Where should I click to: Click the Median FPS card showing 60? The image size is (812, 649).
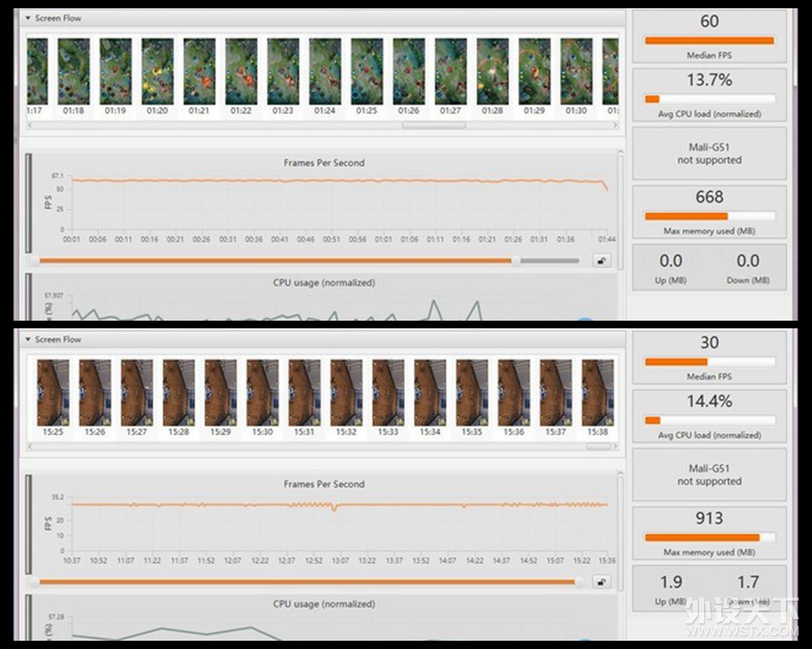[x=709, y=37]
